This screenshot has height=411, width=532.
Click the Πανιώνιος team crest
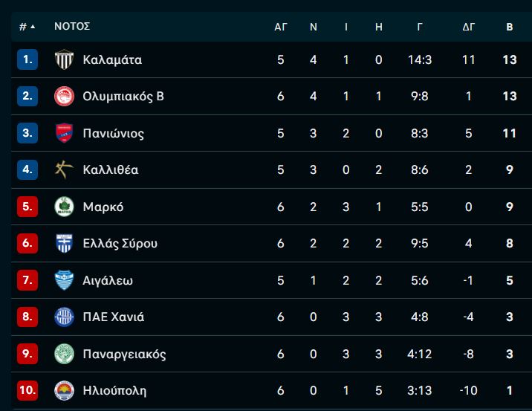(65, 133)
